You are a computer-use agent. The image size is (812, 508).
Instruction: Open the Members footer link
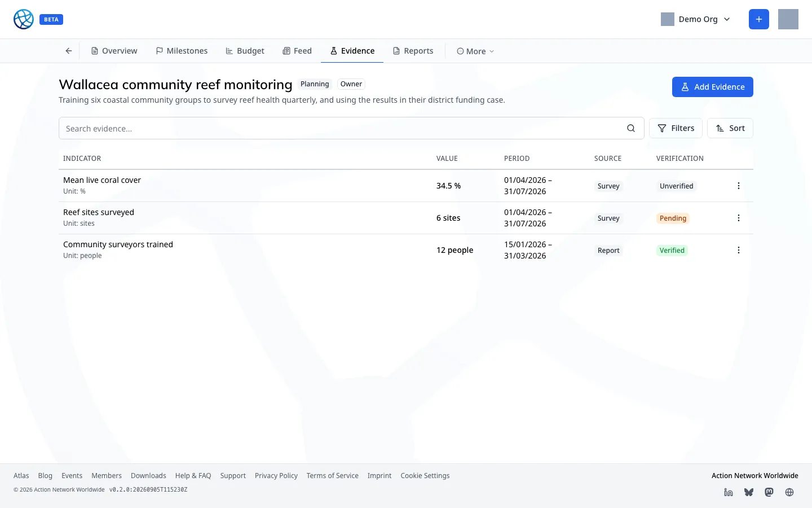107,476
